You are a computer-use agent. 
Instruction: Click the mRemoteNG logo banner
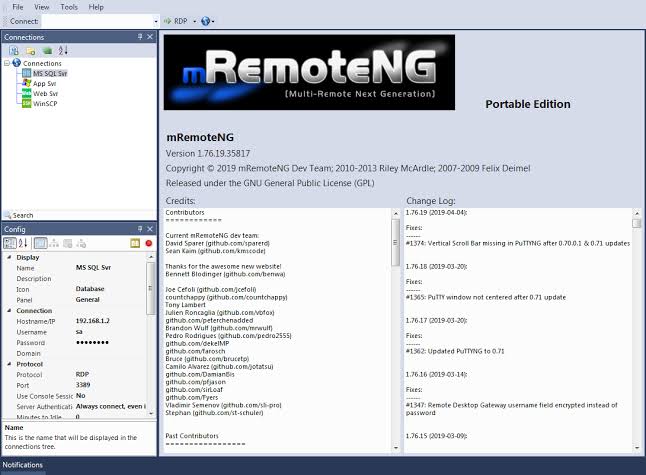tap(309, 72)
